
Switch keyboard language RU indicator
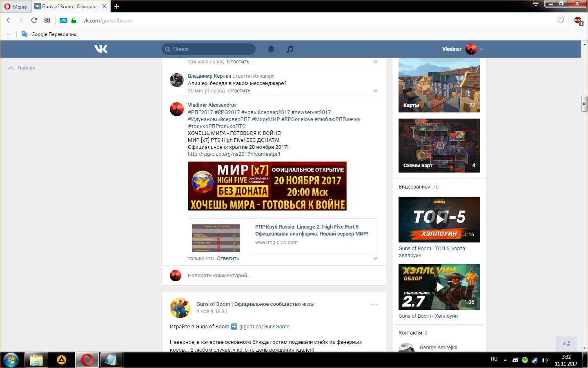click(494, 359)
